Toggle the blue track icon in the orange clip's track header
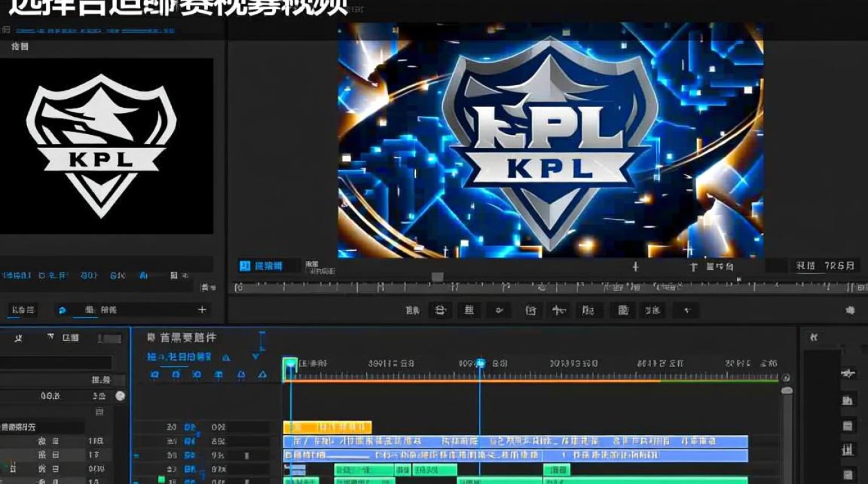 click(190, 427)
